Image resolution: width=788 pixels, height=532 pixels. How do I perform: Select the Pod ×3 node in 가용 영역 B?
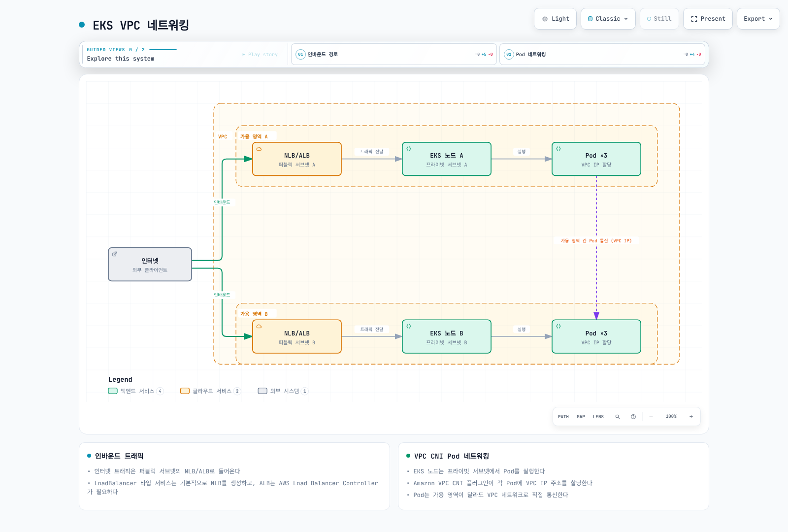pyautogui.click(x=596, y=337)
